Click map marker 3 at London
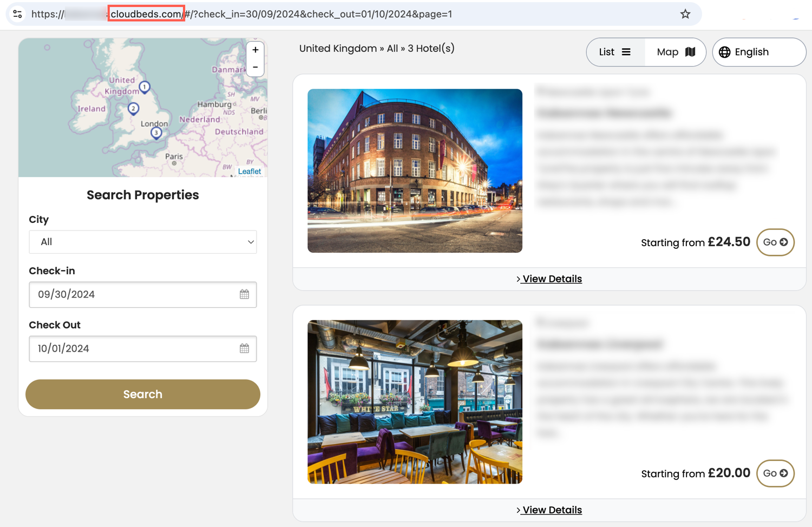Image resolution: width=812 pixels, height=527 pixels. pos(156,133)
